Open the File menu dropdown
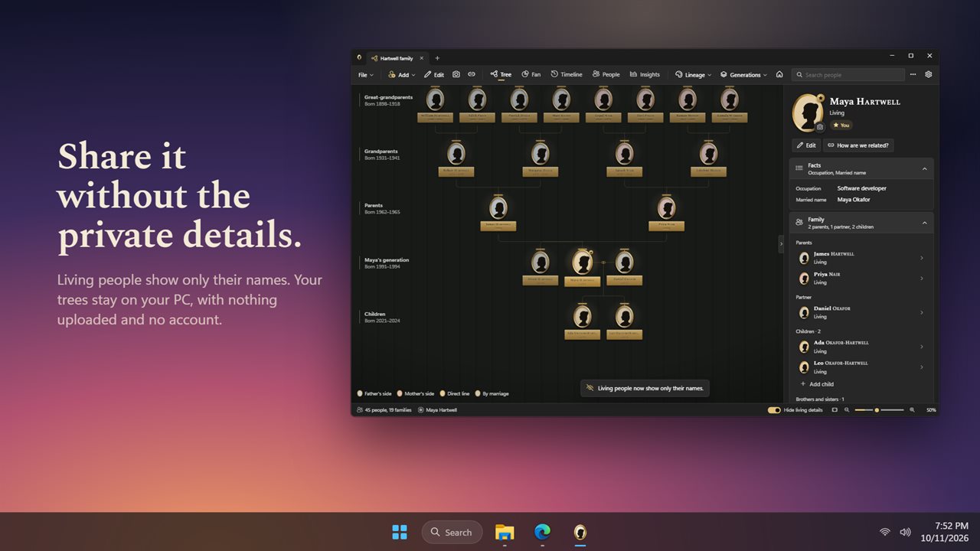The height and width of the screenshot is (551, 980). [366, 75]
